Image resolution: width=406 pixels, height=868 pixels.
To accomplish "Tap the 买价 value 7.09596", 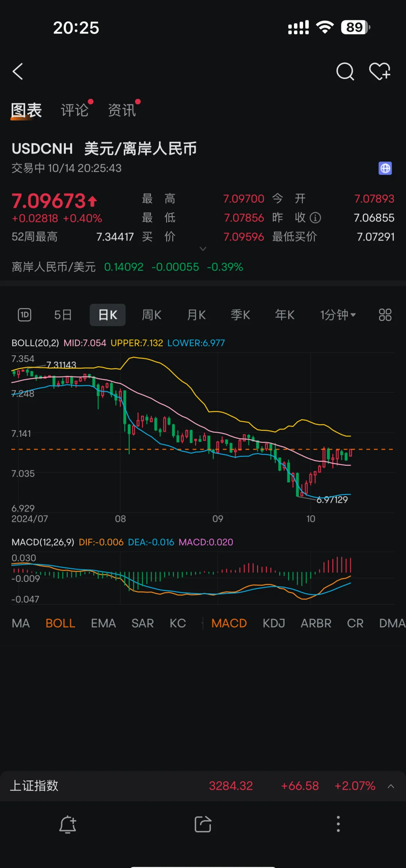I will [244, 237].
